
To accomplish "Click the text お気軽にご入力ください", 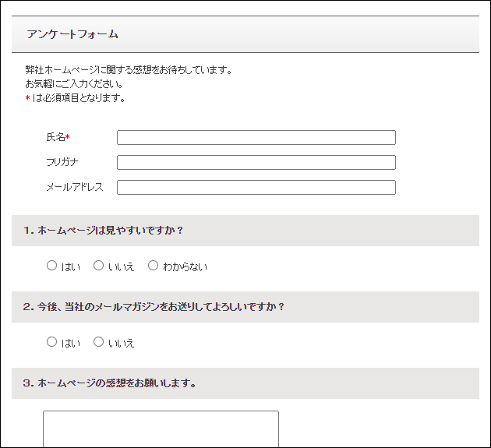I will [x=74, y=84].
